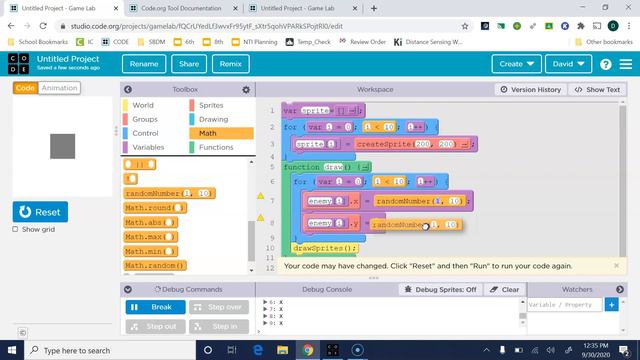The width and height of the screenshot is (640, 360).
Task: Click the workspace vertical scrollbar
Action: tap(622, 180)
